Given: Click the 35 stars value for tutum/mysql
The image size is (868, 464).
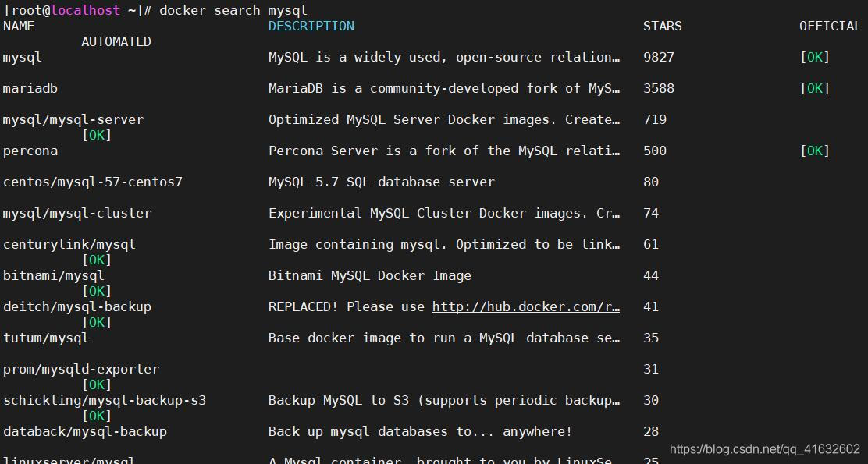Looking at the screenshot, I should tap(651, 338).
